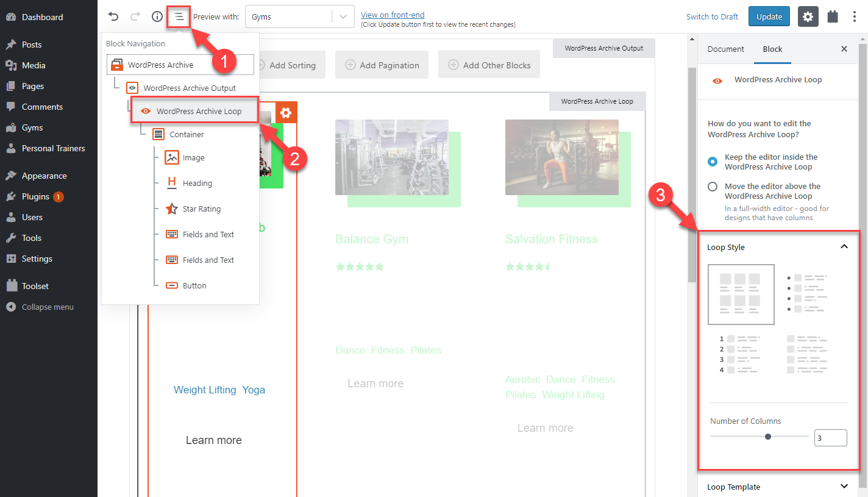Click the Redo arrow in the editor toolbar
868x497 pixels.
point(135,16)
